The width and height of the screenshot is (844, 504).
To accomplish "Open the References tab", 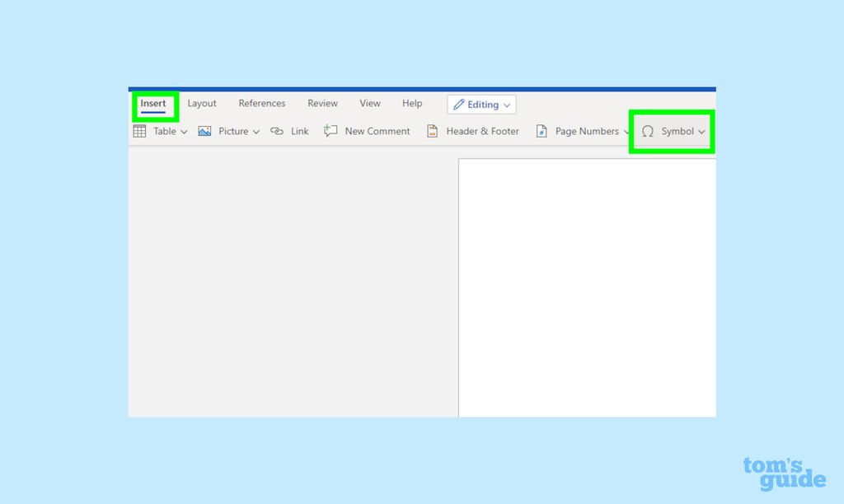I will (x=262, y=103).
